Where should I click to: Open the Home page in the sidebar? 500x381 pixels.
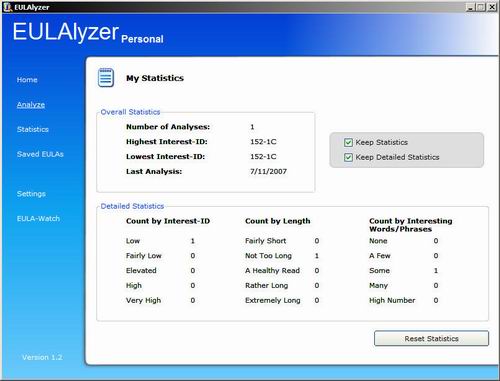[x=27, y=80]
